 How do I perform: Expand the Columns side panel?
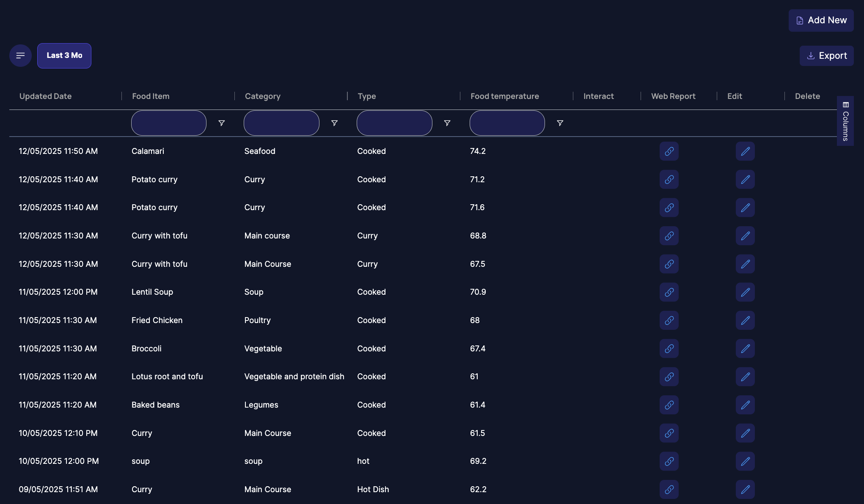(845, 121)
